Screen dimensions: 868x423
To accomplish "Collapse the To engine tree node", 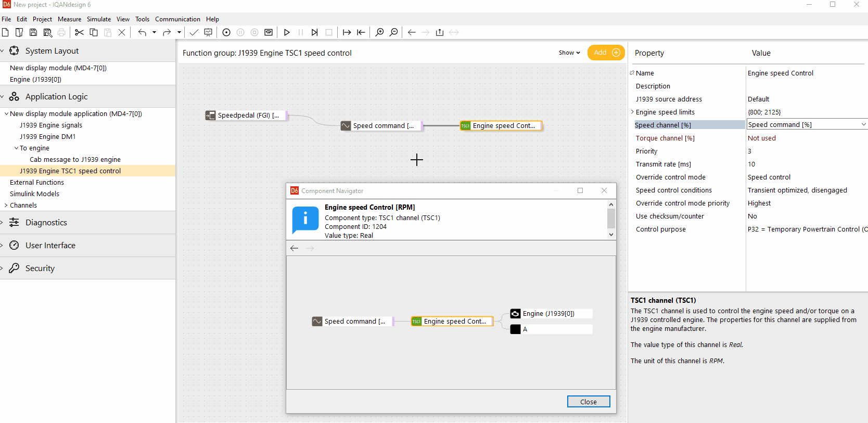I will (16, 148).
